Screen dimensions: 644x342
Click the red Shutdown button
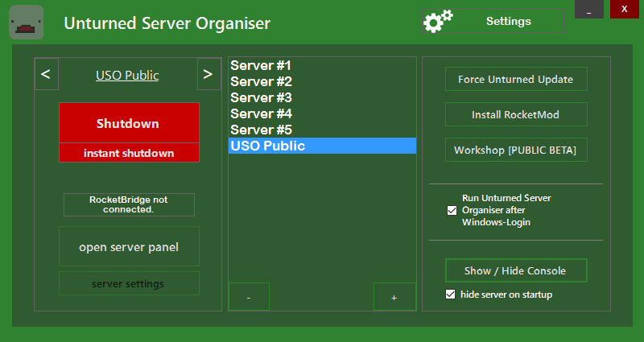(129, 123)
